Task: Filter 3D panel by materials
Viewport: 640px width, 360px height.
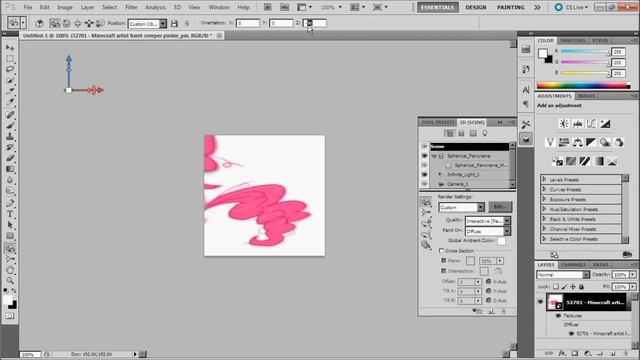Action: click(x=473, y=133)
